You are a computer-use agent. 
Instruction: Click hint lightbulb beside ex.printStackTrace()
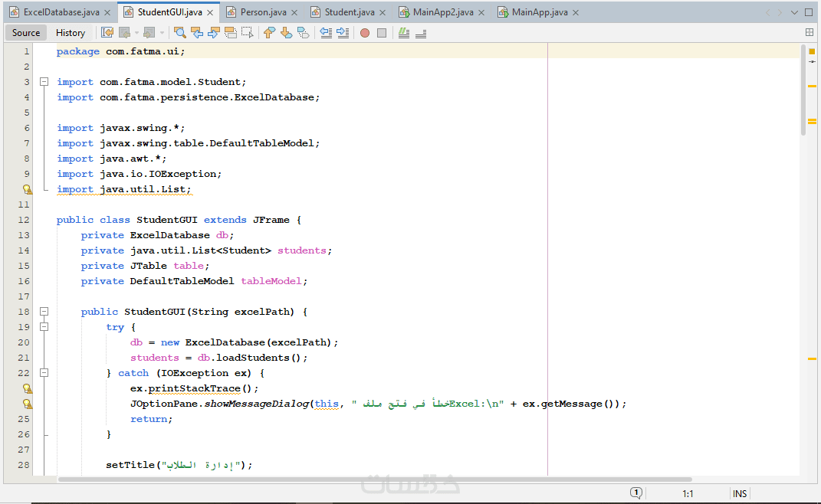point(28,388)
